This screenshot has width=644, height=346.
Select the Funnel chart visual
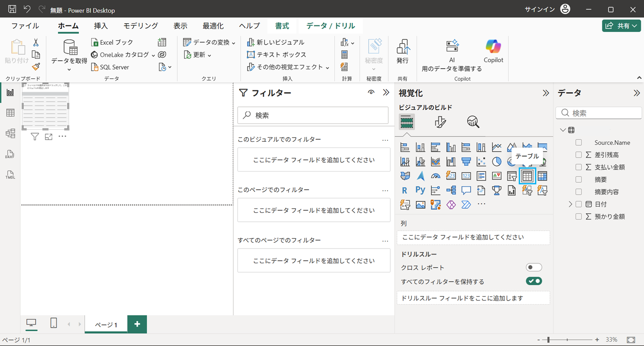click(466, 161)
